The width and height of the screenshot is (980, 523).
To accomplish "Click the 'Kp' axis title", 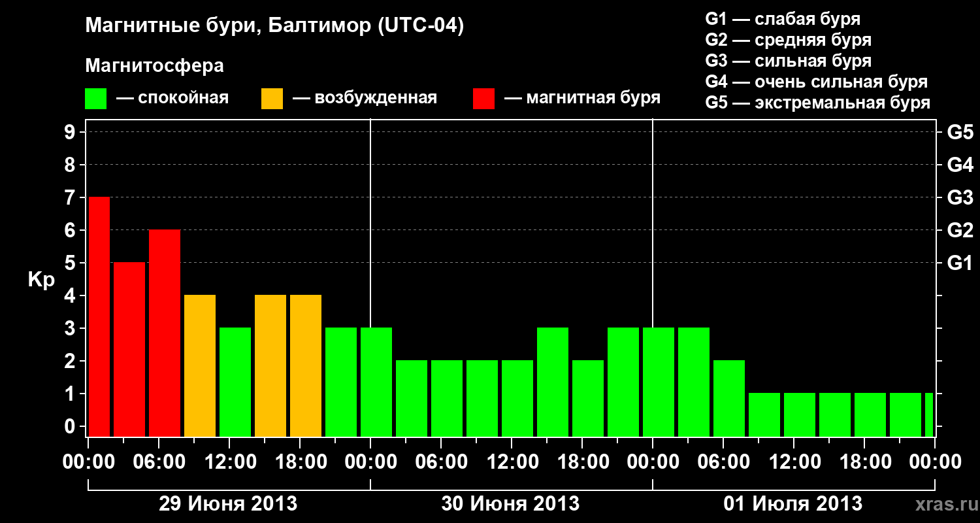I will point(41,280).
